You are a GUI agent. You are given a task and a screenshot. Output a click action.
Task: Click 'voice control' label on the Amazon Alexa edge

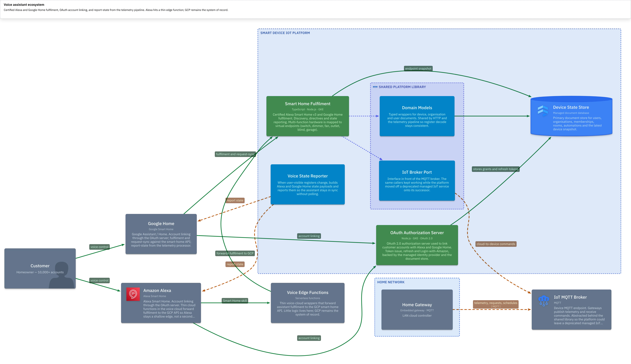click(x=99, y=281)
